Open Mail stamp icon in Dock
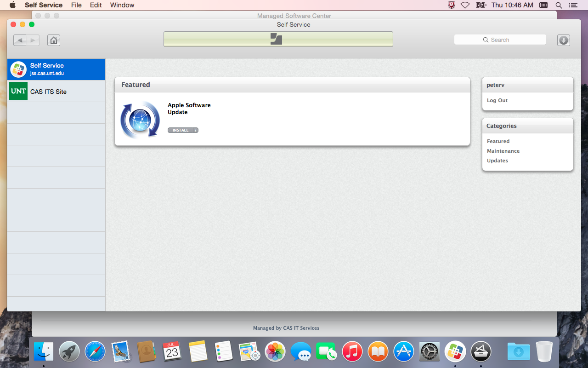The image size is (588, 368). click(x=121, y=352)
